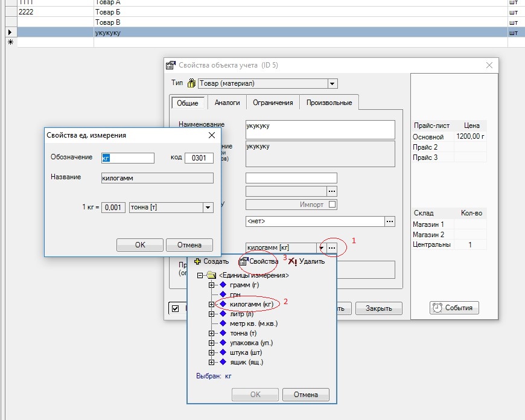Click the Обозначение input field with кг
Screen dimensions: 525x420
tap(127, 158)
